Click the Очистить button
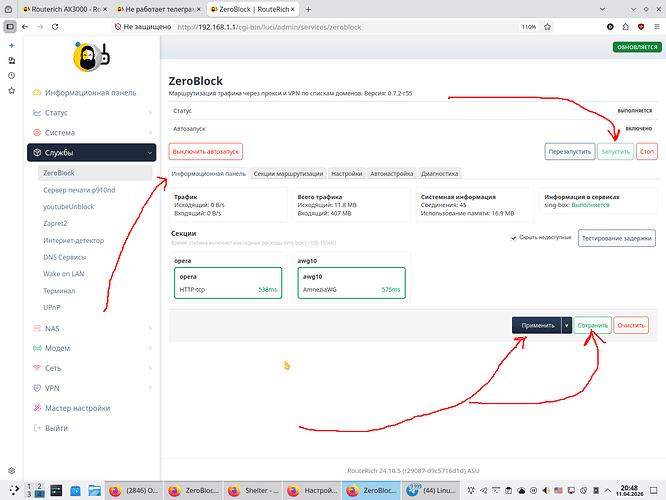Viewport: 666px width, 500px height. (631, 325)
